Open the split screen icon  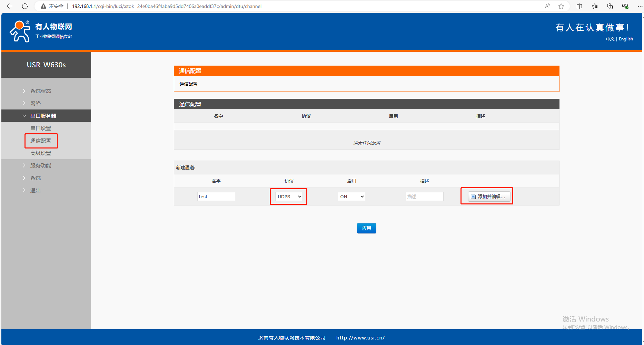[579, 6]
